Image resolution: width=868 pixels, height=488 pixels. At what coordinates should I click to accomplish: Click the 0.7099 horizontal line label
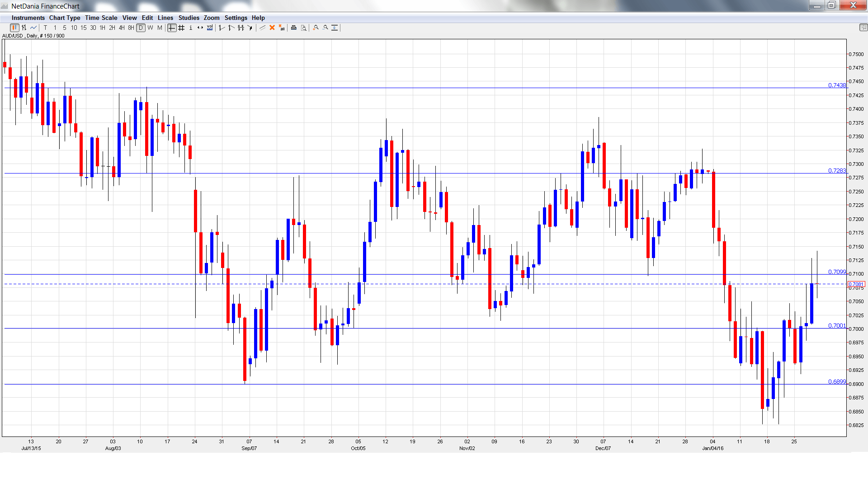(x=837, y=272)
